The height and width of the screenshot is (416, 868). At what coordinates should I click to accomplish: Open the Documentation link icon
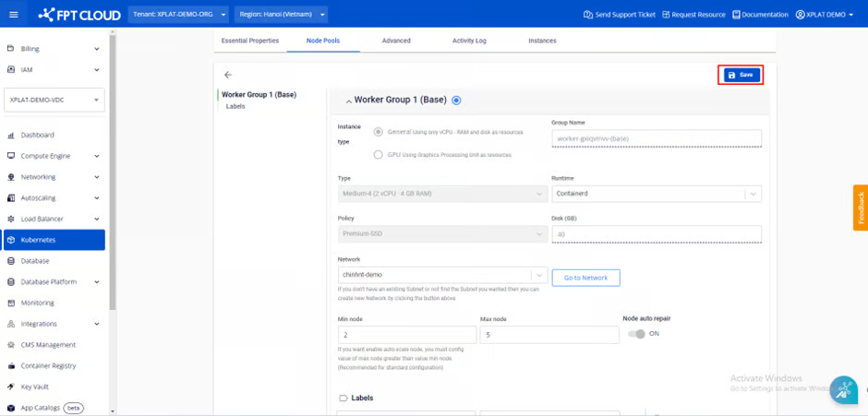click(736, 15)
